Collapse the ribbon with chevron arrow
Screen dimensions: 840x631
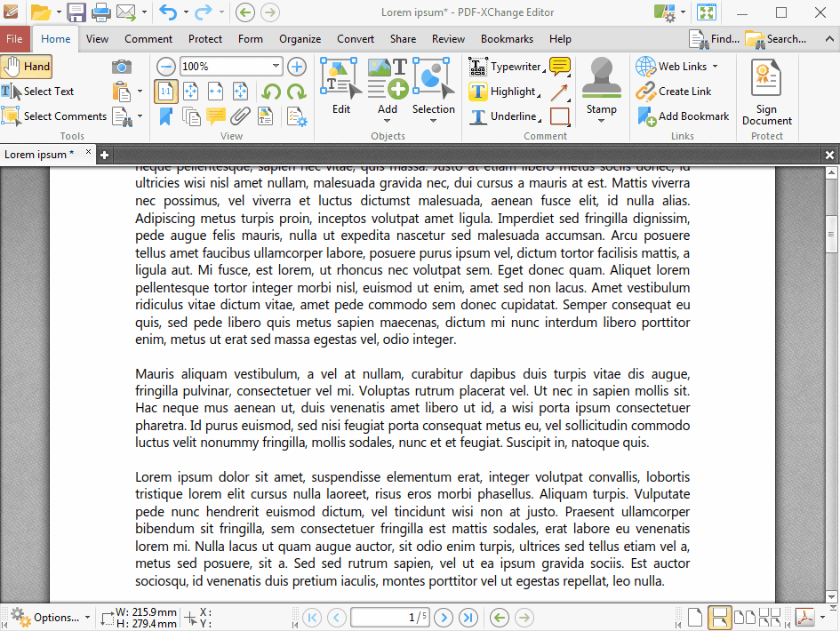click(x=829, y=39)
